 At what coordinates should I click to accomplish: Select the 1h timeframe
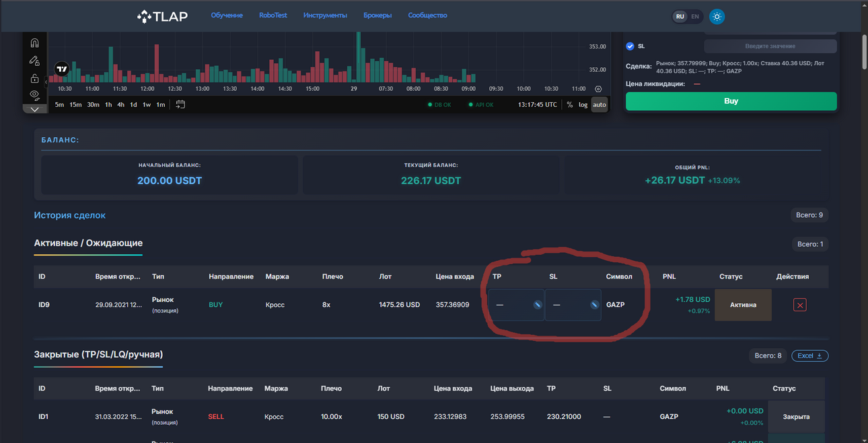coord(108,104)
